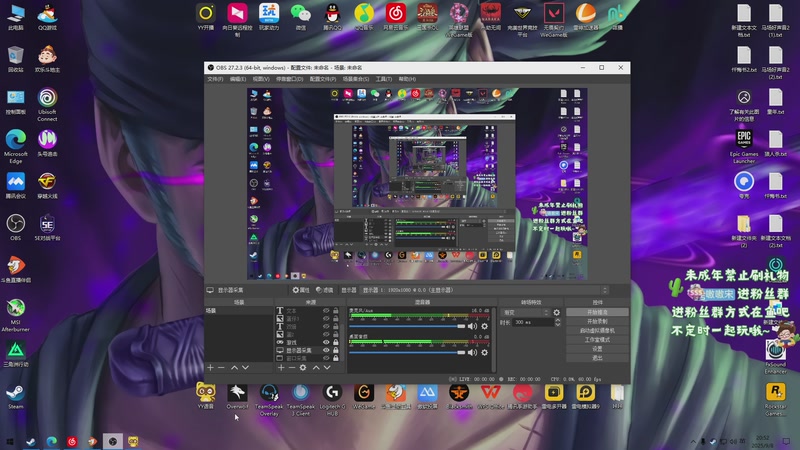The image size is (800, 450).
Task: Toggle lock on 窗口采集 source
Action: coord(336,358)
